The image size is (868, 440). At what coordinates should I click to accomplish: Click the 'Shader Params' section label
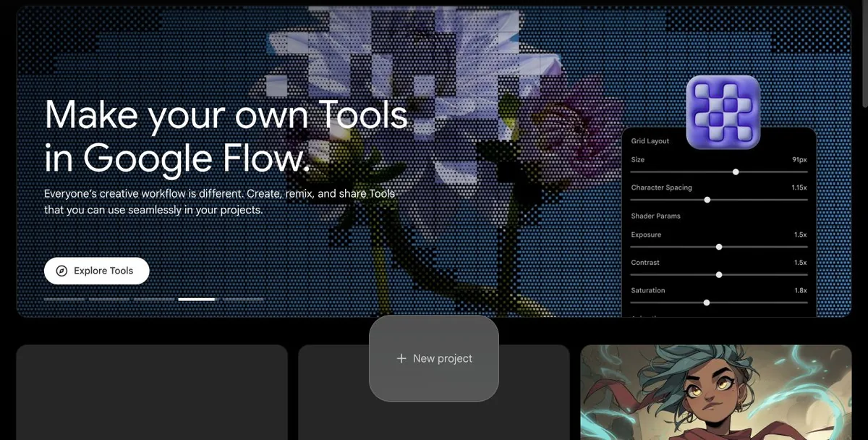[655, 216]
